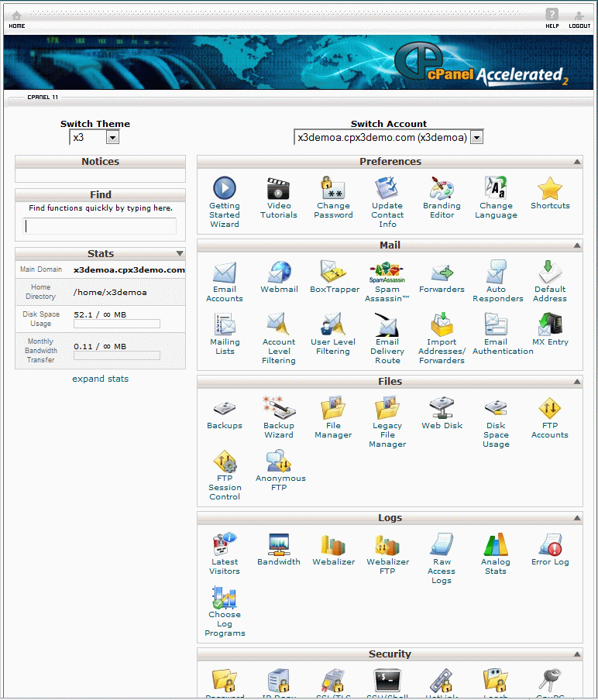The image size is (598, 700).
Task: Click the Webalizer stats icon
Action: click(333, 546)
